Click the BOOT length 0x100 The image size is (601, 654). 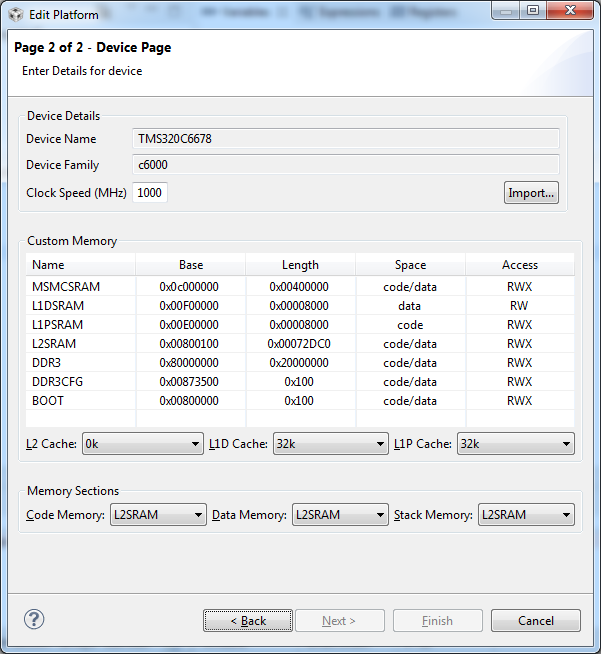point(299,400)
